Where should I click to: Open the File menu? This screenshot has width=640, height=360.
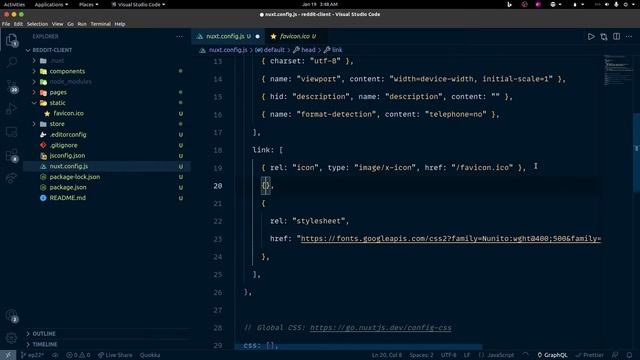pyautogui.click(x=6, y=24)
